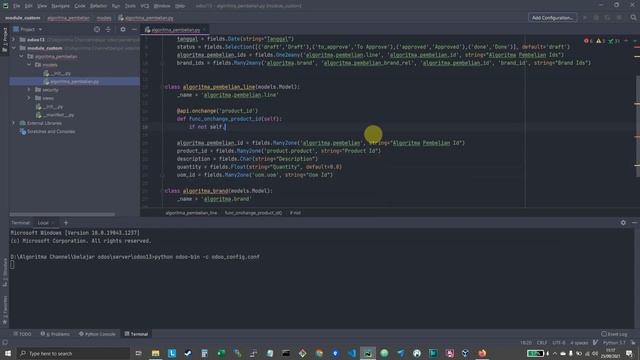Expand the odoo13 project folder

pos(13,40)
